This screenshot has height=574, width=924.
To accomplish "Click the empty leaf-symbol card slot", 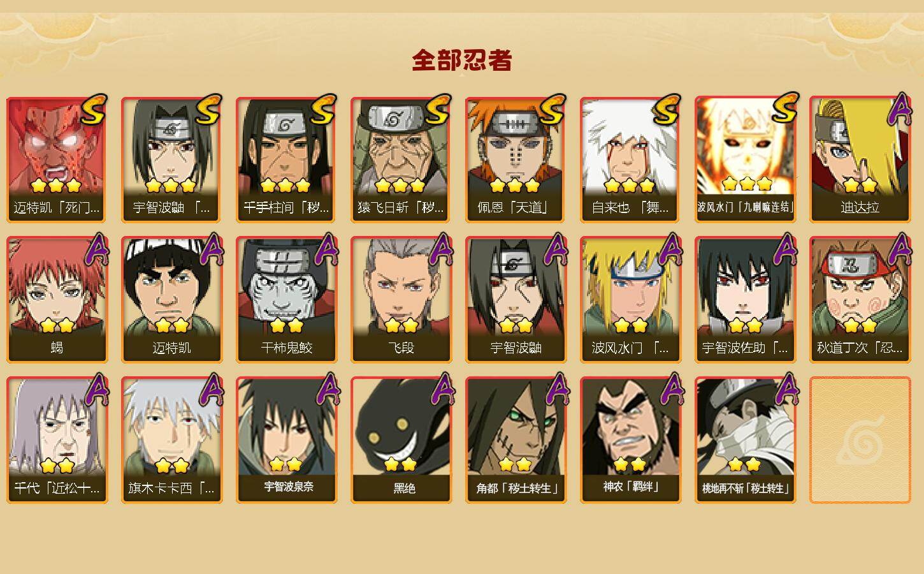I will pos(860,440).
